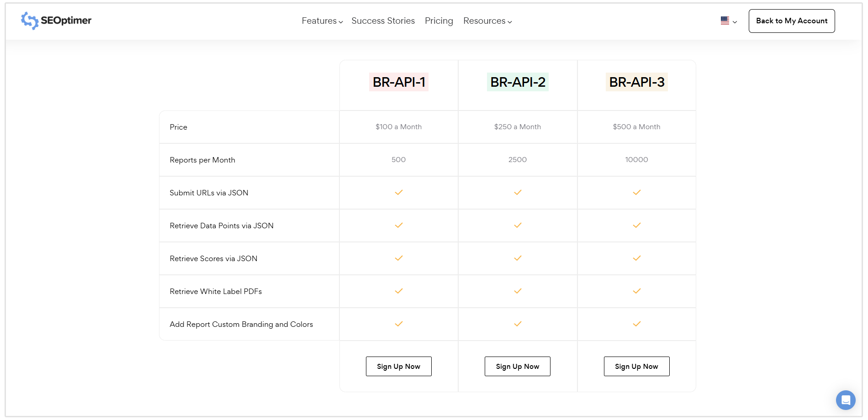Click the Reports per Month row label
868x420 pixels.
pos(202,160)
